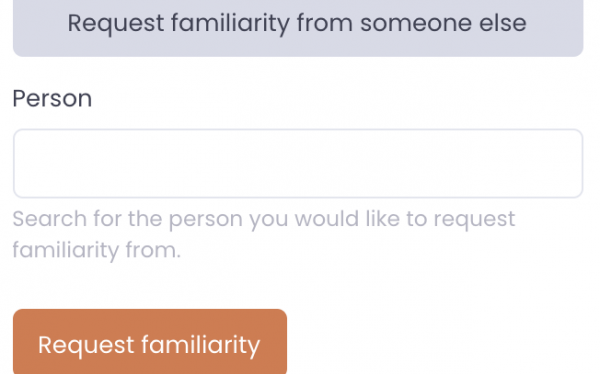The height and width of the screenshot is (374, 600).
Task: Click the search box for requesting familiarity
Action: click(298, 163)
